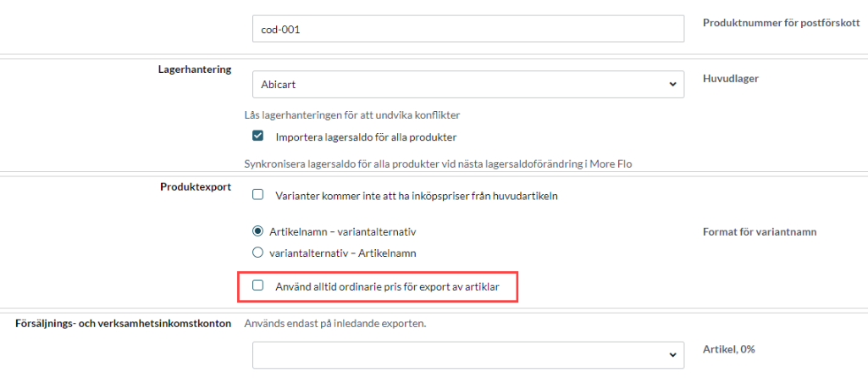The width and height of the screenshot is (868, 378).
Task: Open the Abicart Lagerhantering dropdown
Action: click(x=467, y=84)
